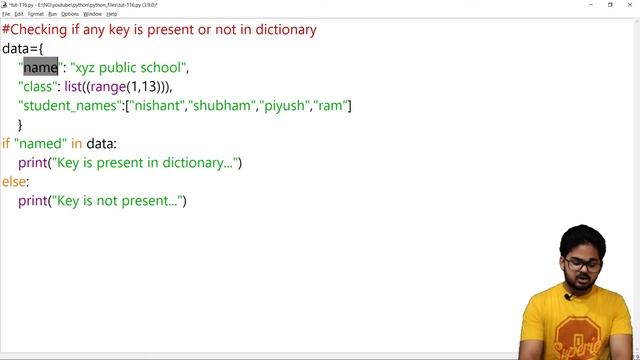The height and width of the screenshot is (360, 640).
Task: Click the "piyush" list item
Action: (x=284, y=106)
